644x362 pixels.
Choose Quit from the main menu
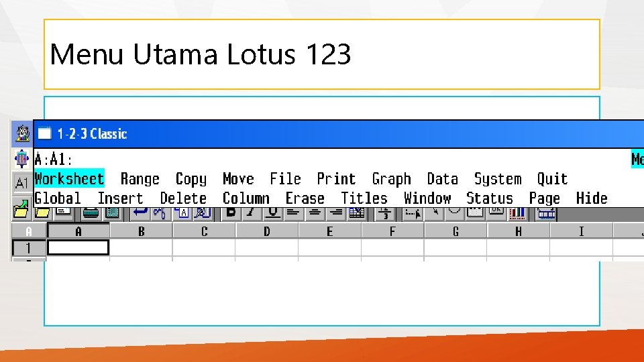coord(552,178)
